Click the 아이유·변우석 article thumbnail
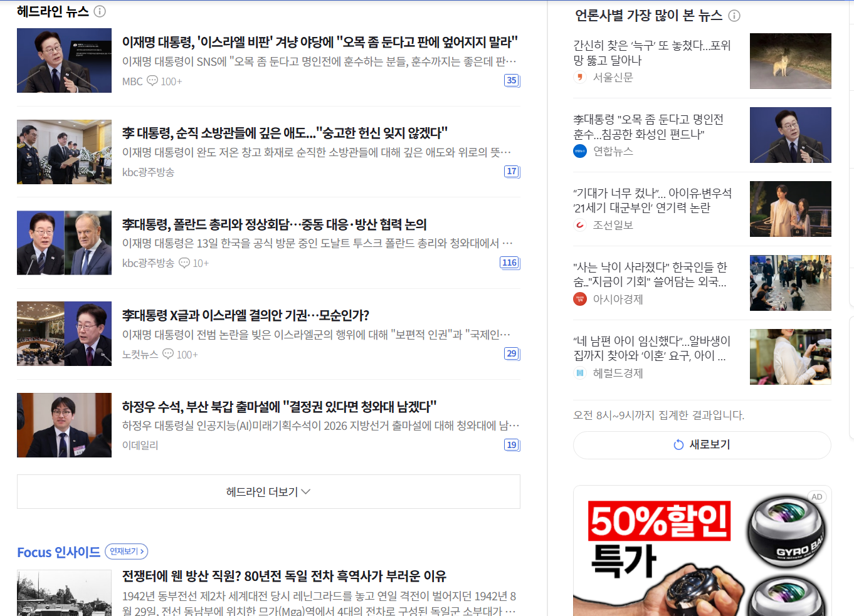The image size is (854, 616). 791,209
